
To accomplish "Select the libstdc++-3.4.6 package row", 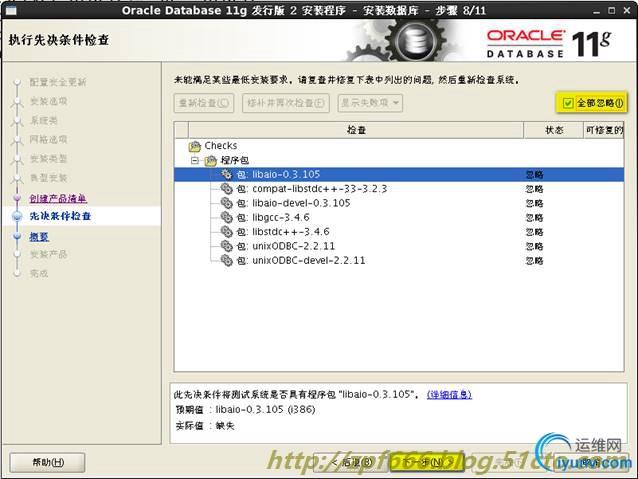I will [399, 232].
